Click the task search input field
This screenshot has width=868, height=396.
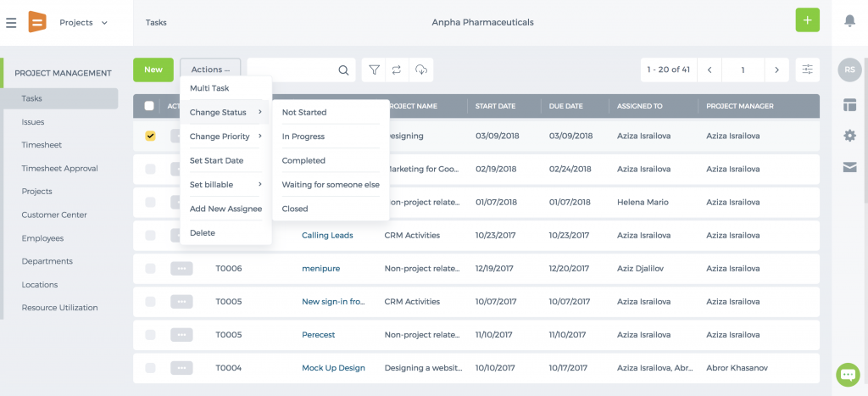click(292, 70)
